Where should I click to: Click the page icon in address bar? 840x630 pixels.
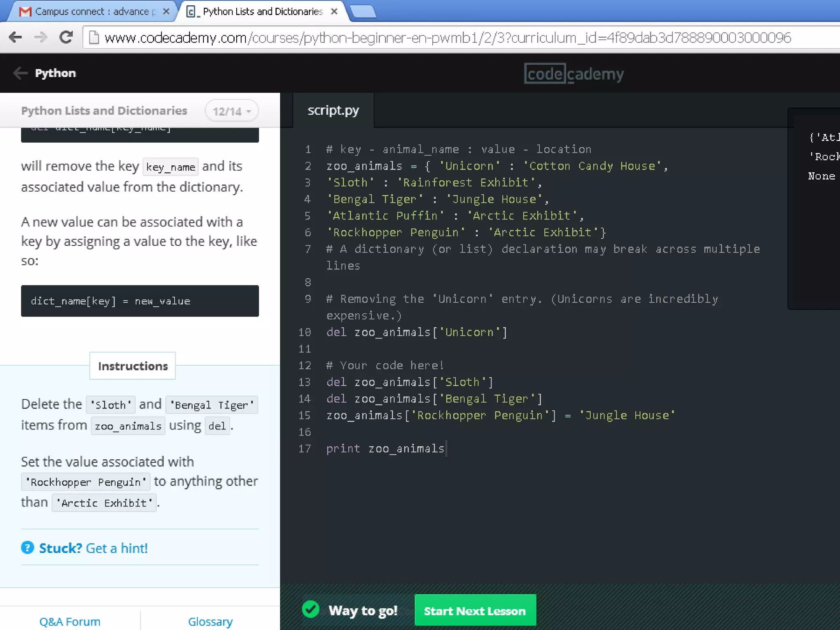coord(94,37)
